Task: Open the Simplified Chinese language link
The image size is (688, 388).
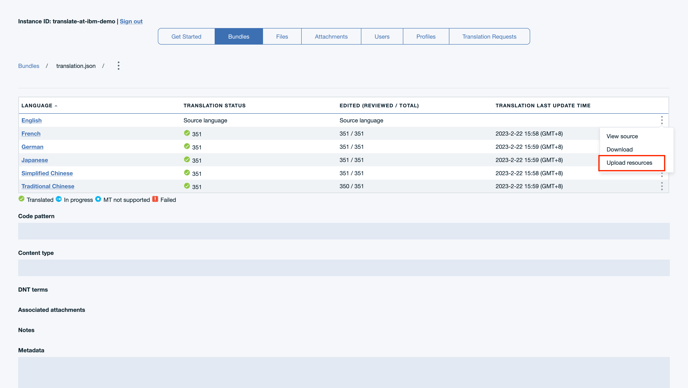Action: [47, 173]
